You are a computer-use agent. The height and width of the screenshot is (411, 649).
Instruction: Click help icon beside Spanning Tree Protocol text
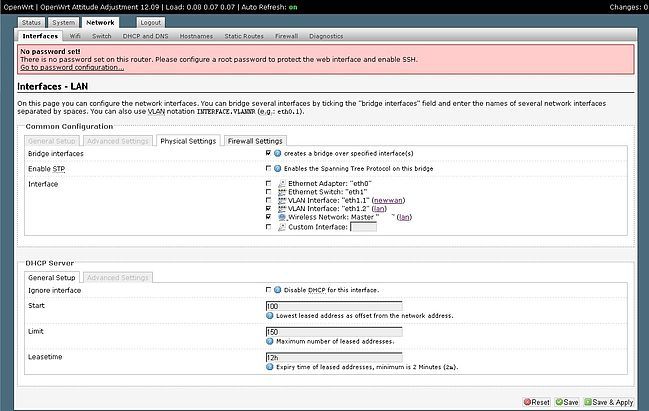coord(277,168)
